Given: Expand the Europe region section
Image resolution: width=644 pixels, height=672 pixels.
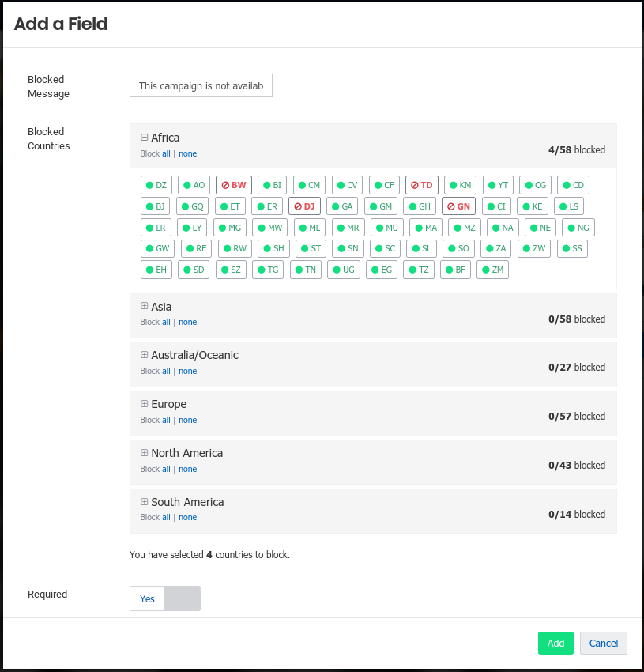Looking at the screenshot, I should [x=145, y=404].
